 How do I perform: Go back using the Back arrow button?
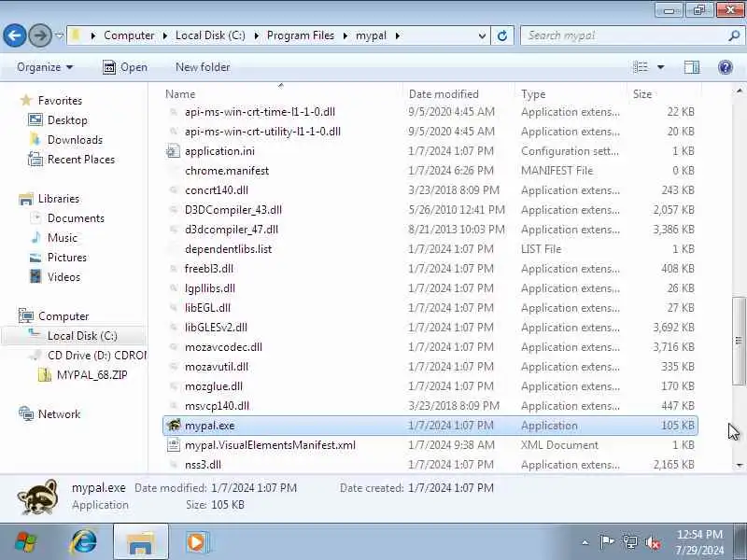click(x=14, y=35)
